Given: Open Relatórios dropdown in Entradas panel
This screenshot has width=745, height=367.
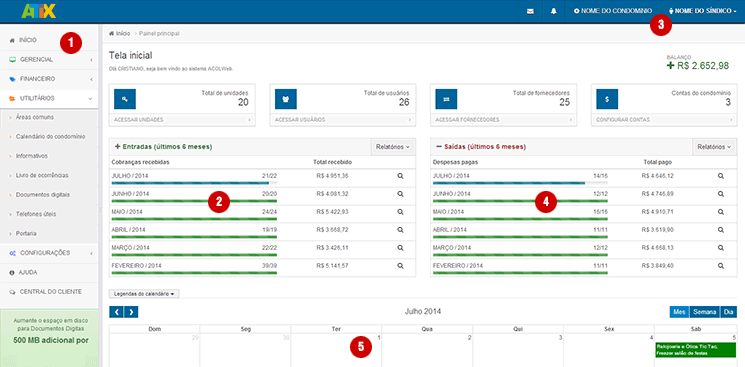Looking at the screenshot, I should pyautogui.click(x=392, y=147).
